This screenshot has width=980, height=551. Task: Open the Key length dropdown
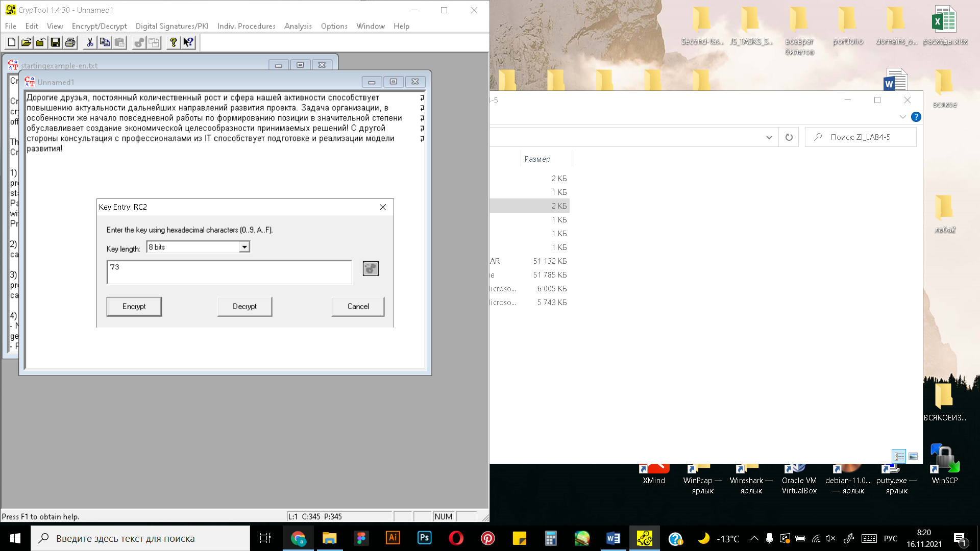(x=244, y=247)
